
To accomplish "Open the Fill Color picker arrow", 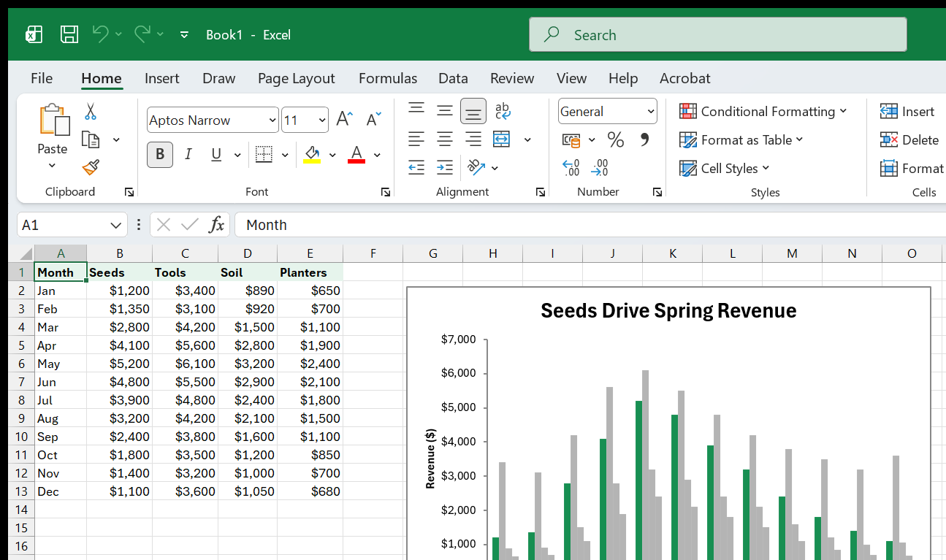I will pos(332,155).
